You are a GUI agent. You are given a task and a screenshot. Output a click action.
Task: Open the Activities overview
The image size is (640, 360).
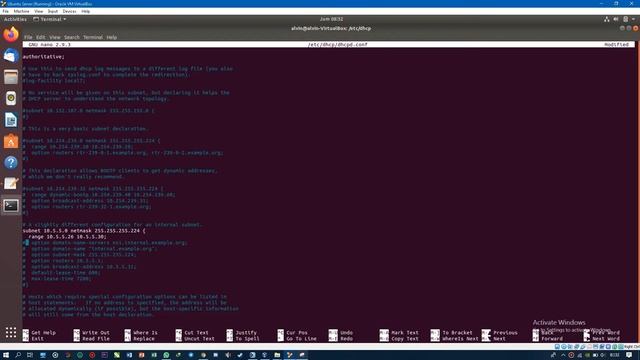[15, 19]
